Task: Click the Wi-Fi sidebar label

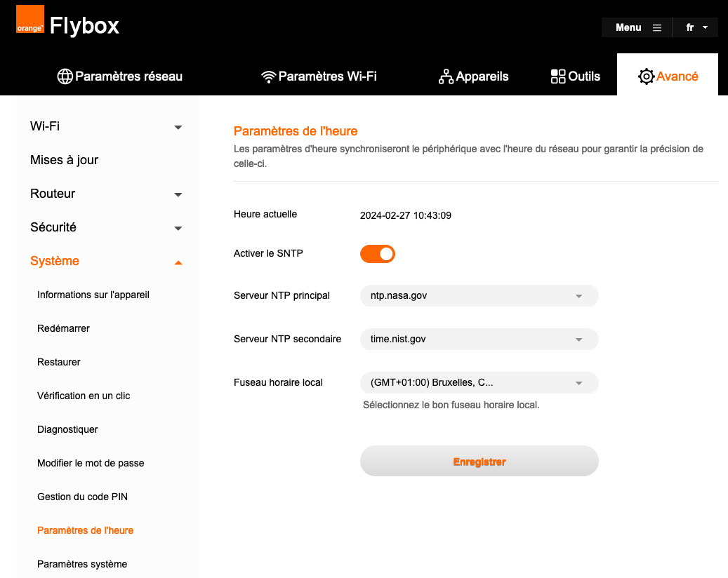Action: click(44, 126)
